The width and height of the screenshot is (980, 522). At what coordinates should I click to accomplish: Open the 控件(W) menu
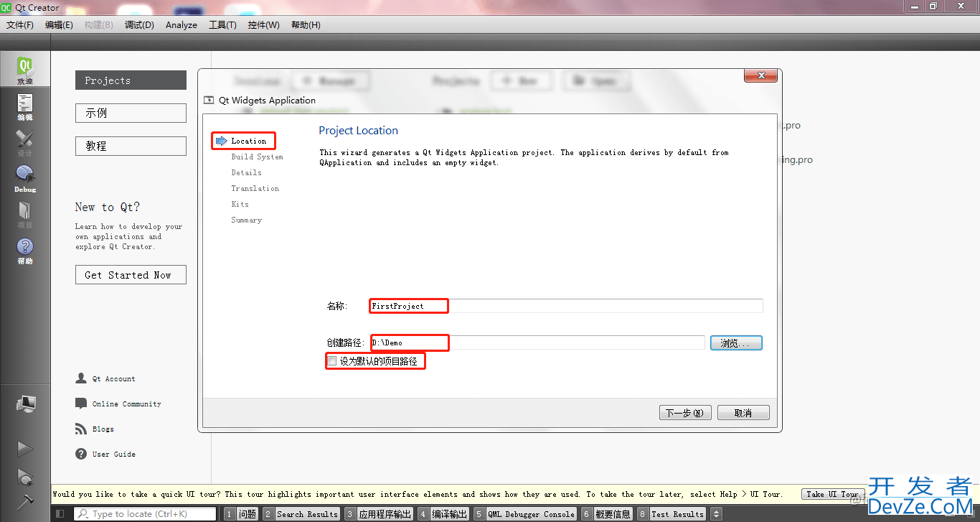[263, 24]
